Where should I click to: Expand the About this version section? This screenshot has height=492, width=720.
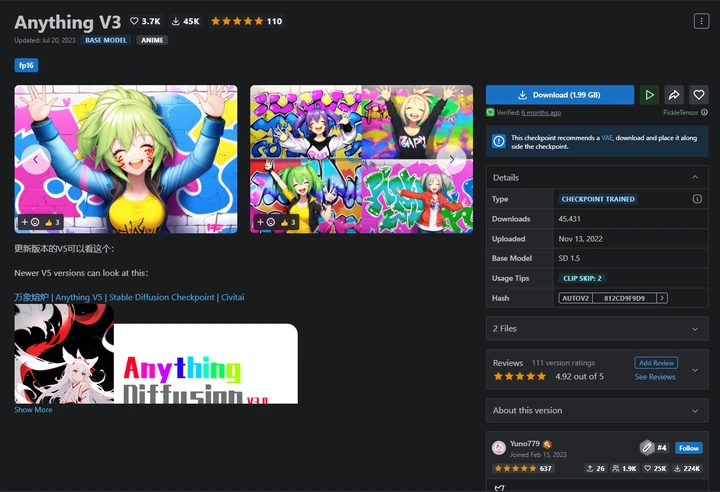click(x=597, y=410)
